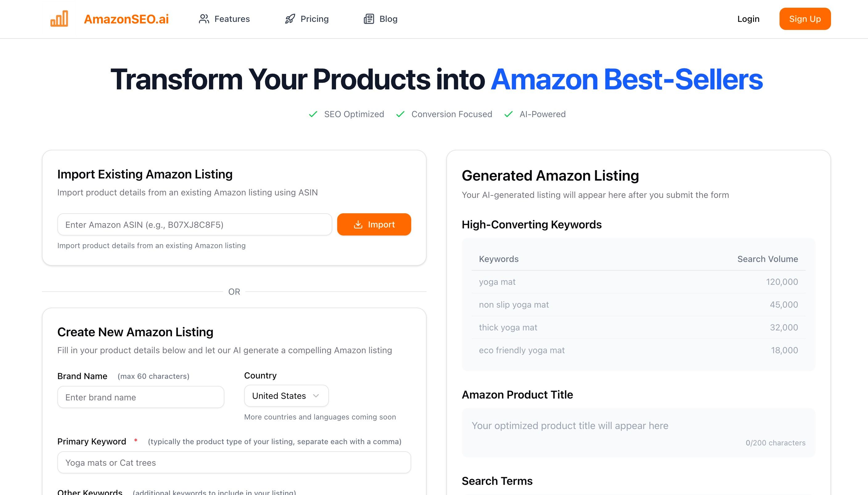This screenshot has height=495, width=868.
Task: Click the AmazonSEO.ai brand name link
Action: [126, 19]
